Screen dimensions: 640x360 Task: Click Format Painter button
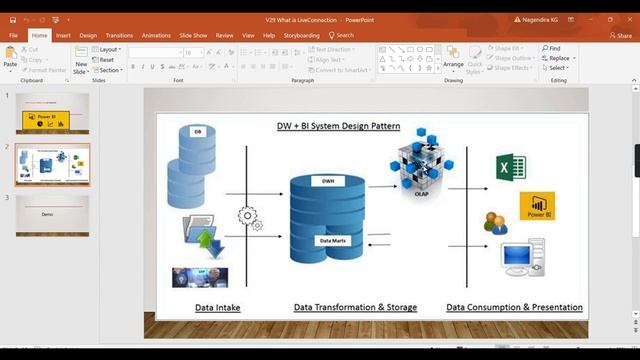coord(44,70)
